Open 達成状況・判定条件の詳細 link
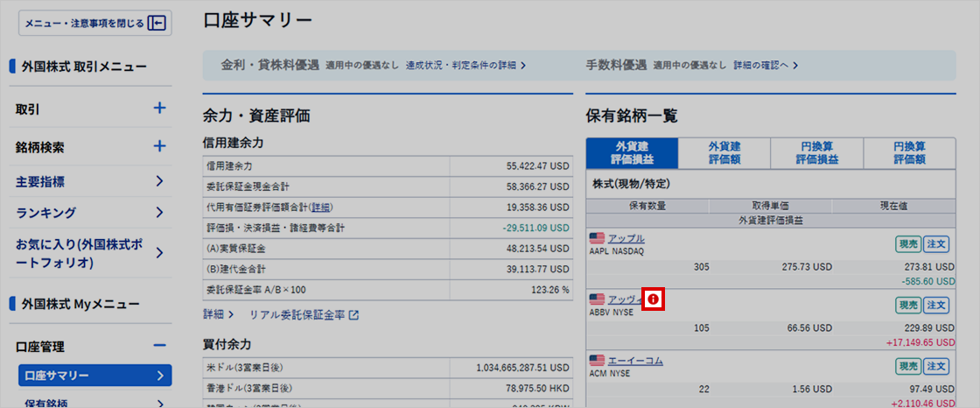Image resolution: width=980 pixels, height=408 pixels. tap(465, 65)
